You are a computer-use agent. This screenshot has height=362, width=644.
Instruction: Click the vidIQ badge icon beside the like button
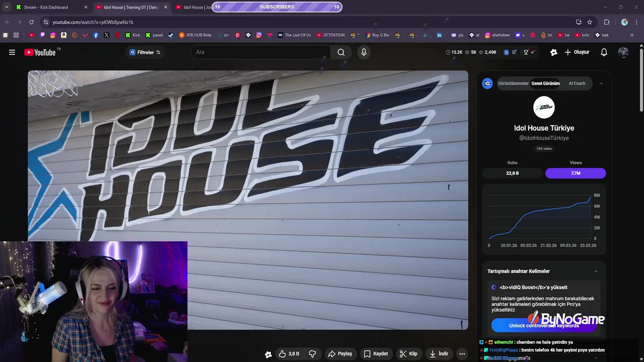point(268,354)
